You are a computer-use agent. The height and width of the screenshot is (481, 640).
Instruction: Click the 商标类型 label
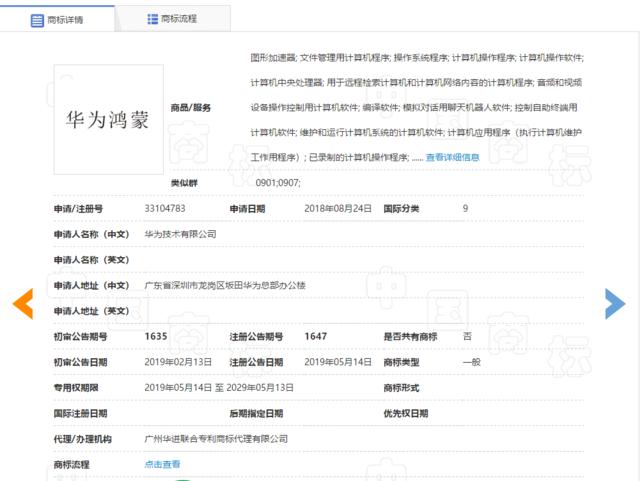tap(401, 362)
